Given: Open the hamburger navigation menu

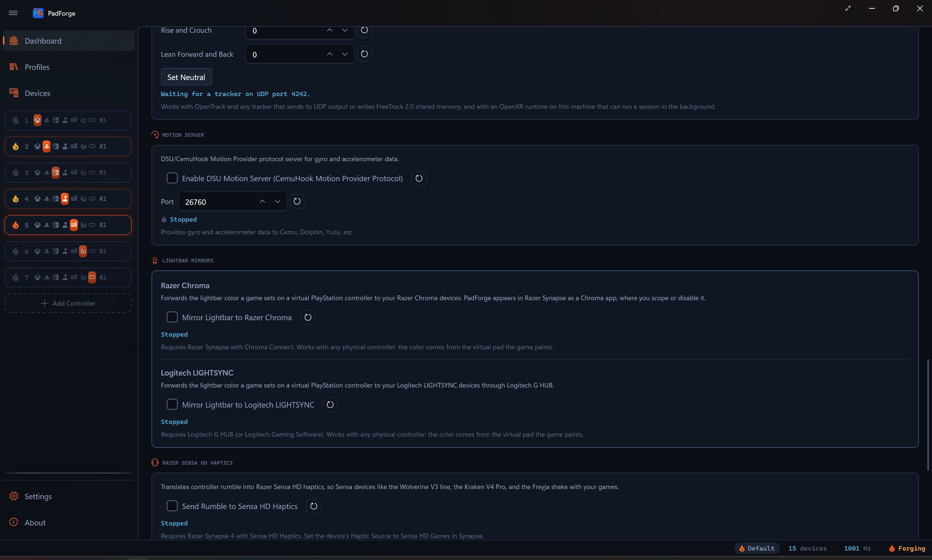Looking at the screenshot, I should (x=13, y=13).
